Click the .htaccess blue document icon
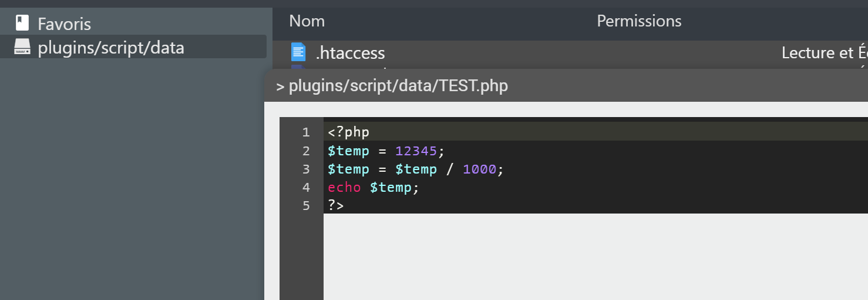The height and width of the screenshot is (300, 868). pyautogui.click(x=298, y=52)
